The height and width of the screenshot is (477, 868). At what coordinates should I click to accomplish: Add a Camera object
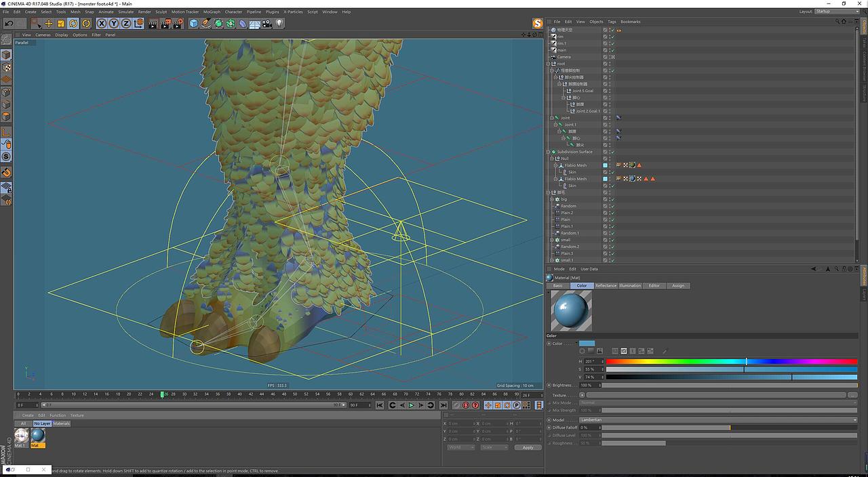click(267, 24)
